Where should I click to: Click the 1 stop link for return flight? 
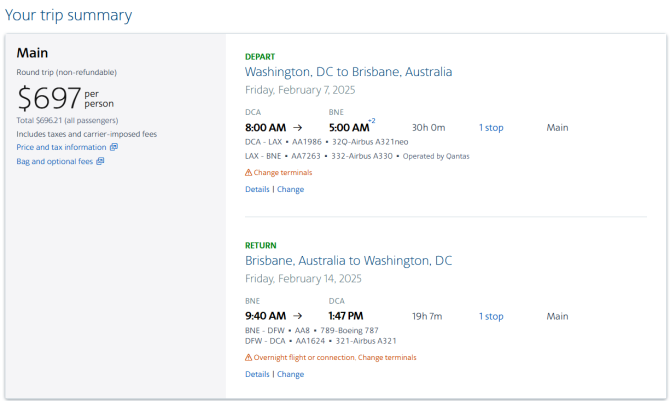coord(491,316)
